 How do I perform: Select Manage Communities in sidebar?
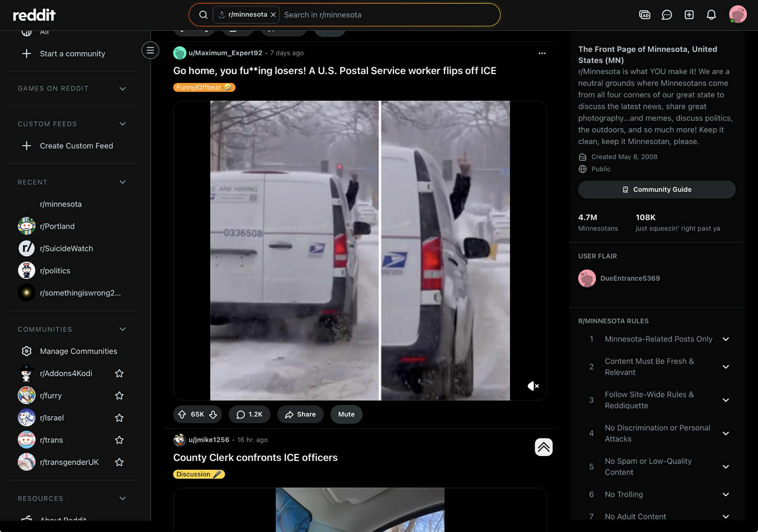(78, 351)
